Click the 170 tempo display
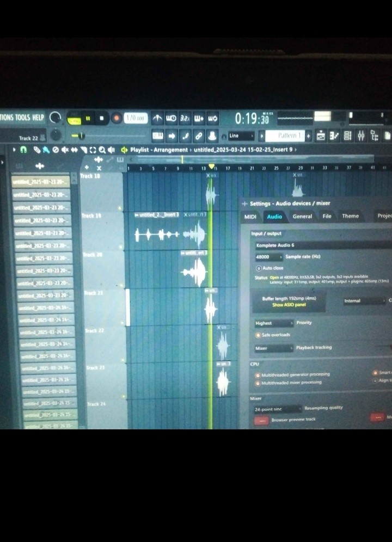Viewport: 392px width, 542px height. (x=135, y=118)
